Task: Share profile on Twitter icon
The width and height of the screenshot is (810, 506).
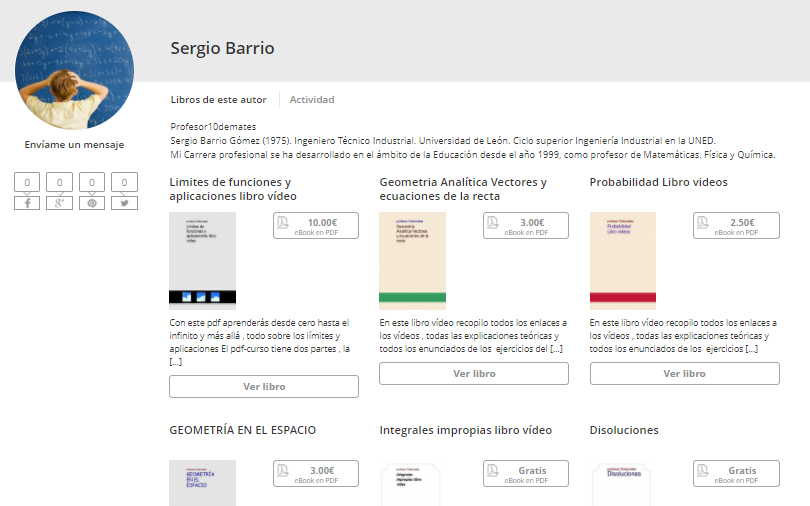Action: [124, 203]
